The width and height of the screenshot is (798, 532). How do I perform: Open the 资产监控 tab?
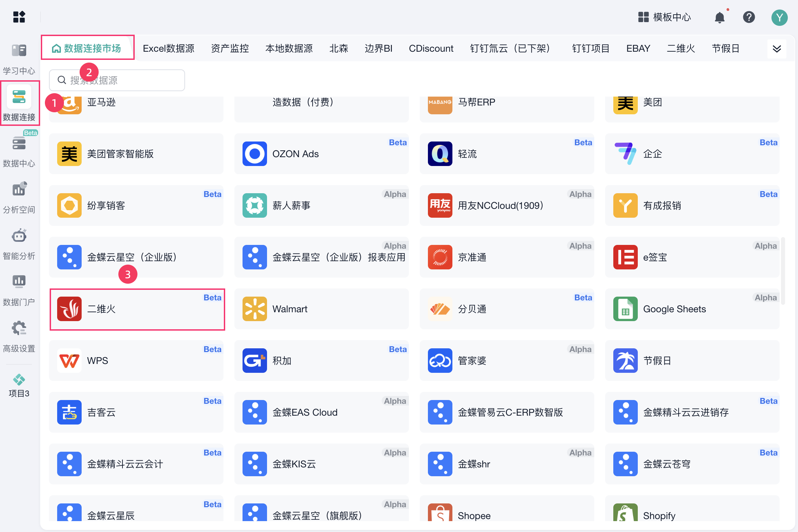coord(230,48)
